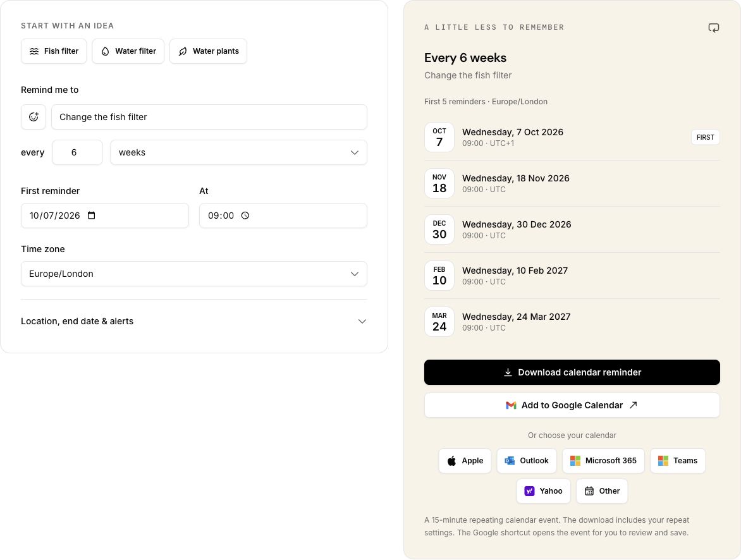Click the DEC 30 date tile
The width and height of the screenshot is (741, 560).
(x=439, y=229)
